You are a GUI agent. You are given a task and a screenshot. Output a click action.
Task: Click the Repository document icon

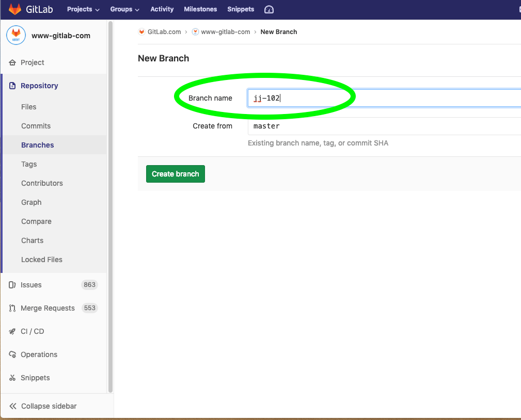(x=12, y=86)
